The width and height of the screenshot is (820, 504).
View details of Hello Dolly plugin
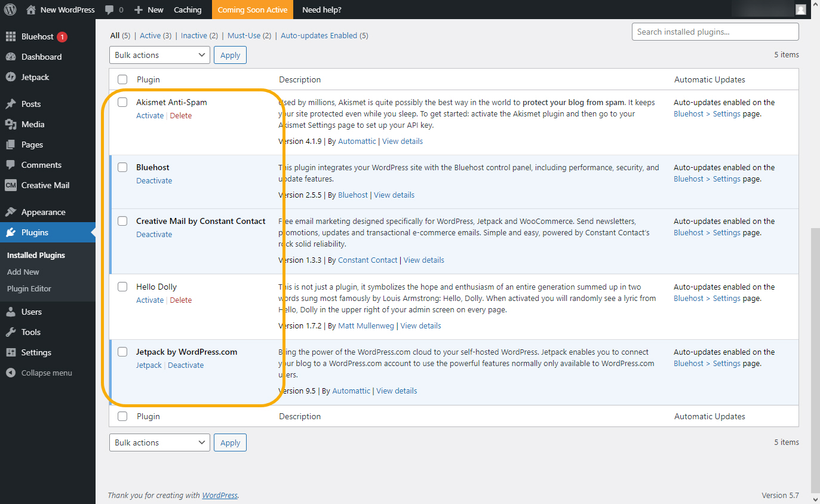[x=421, y=325]
